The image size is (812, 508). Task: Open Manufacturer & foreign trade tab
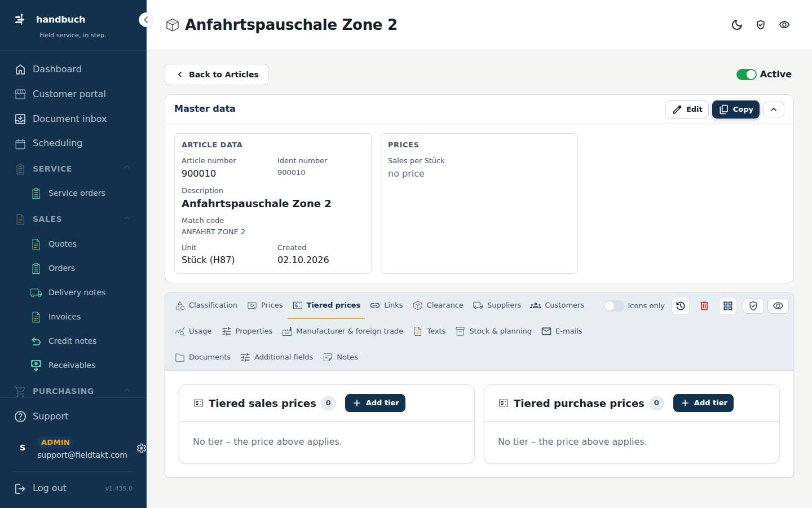(343, 331)
